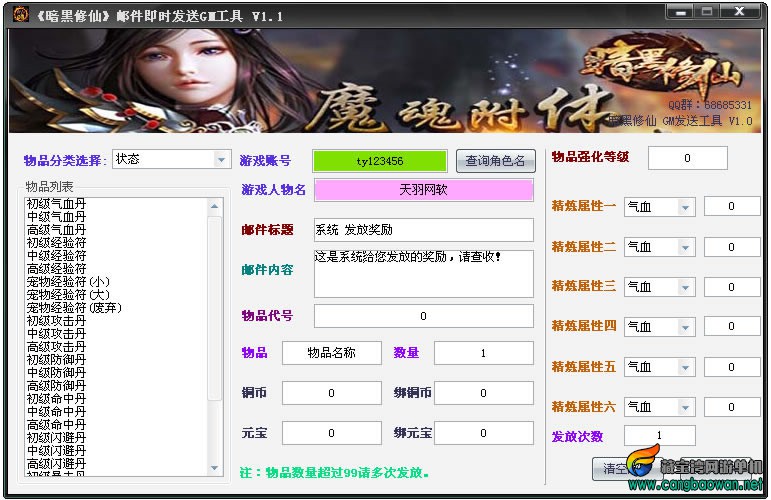
Task: Select 初级命中丹 in the item list
Action: pyautogui.click(x=57, y=399)
